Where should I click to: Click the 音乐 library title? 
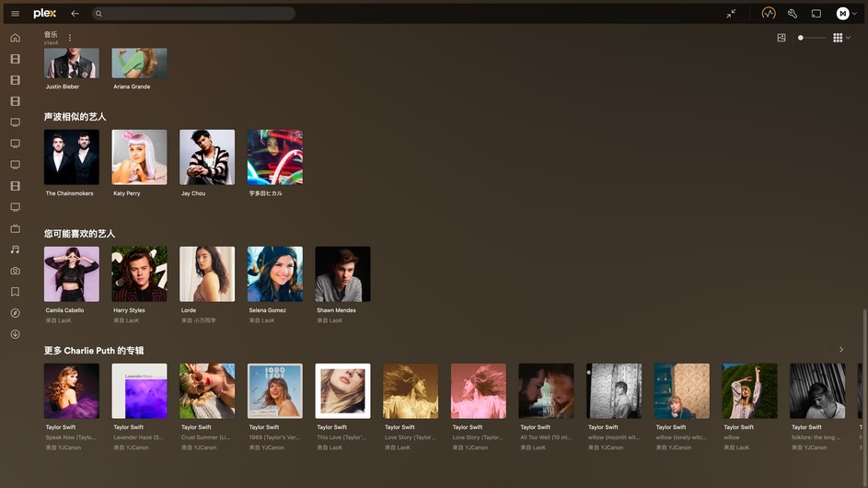point(51,34)
